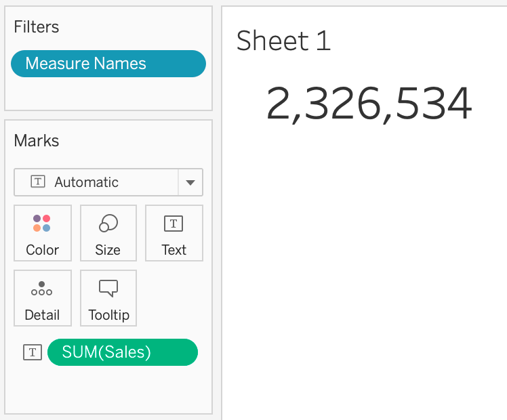Select the Measure Names filter pill
This screenshot has height=420, width=507.
click(108, 64)
